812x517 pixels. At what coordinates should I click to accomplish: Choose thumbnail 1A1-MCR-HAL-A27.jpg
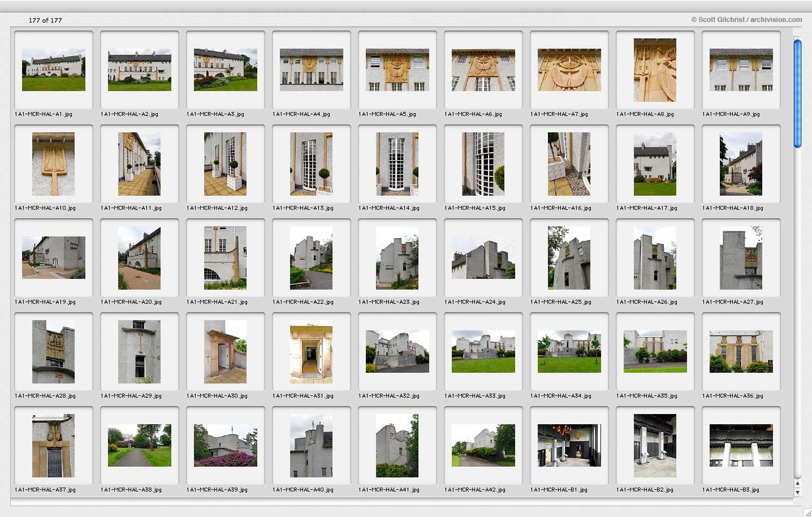pos(741,258)
